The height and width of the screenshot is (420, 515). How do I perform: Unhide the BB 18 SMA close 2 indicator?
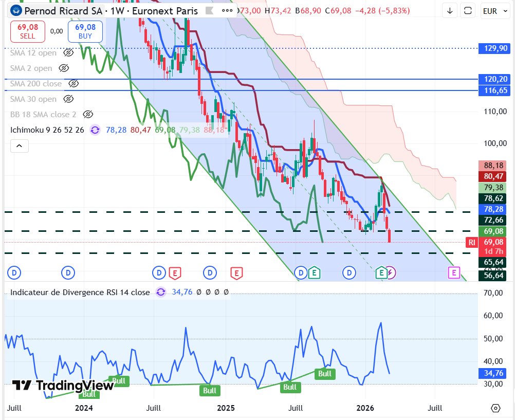(x=87, y=114)
